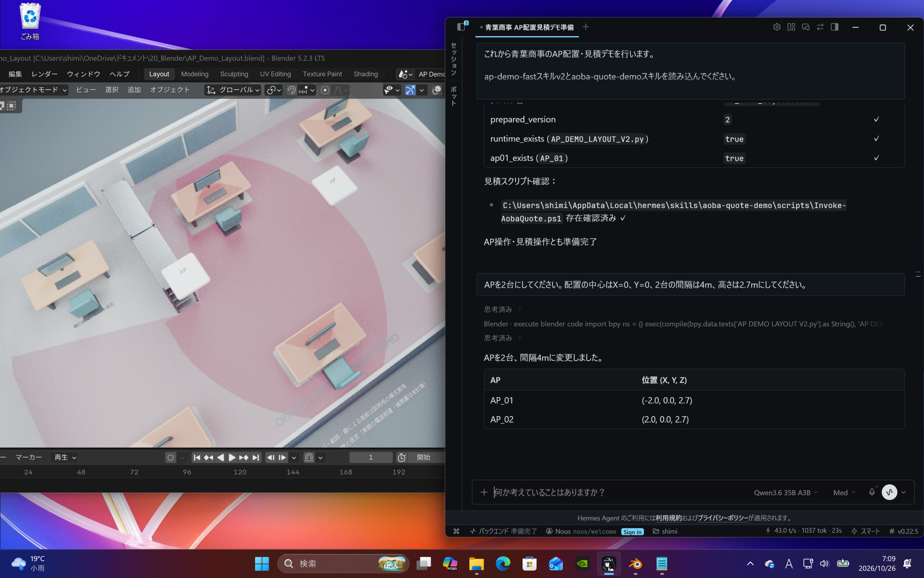Screen dimensions: 924x578
Task: Open the レンダー menu in Blender
Action: [44, 74]
